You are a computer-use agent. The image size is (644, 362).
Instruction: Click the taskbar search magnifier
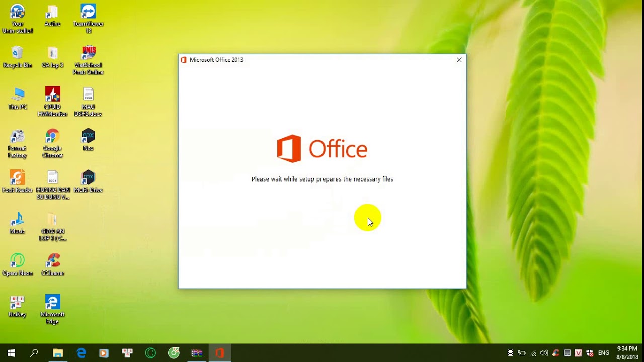34,353
